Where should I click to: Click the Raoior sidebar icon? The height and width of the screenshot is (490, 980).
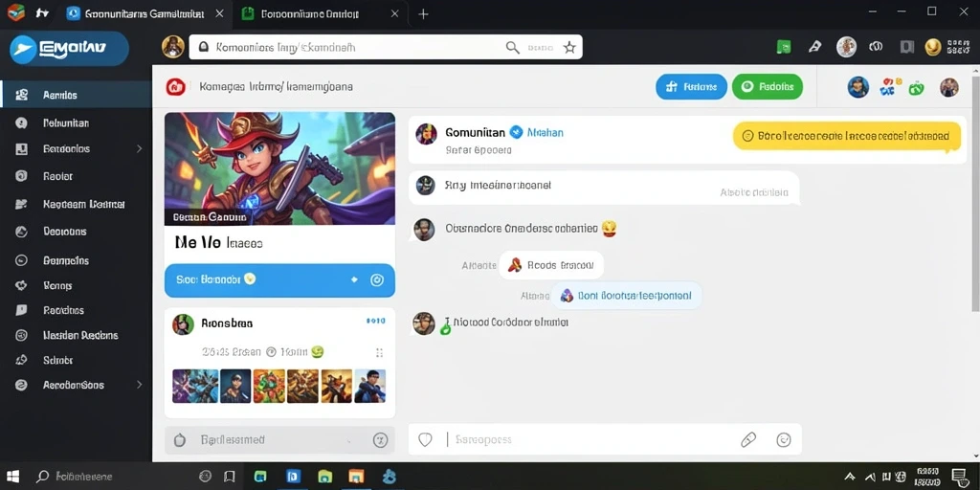pyautogui.click(x=21, y=176)
